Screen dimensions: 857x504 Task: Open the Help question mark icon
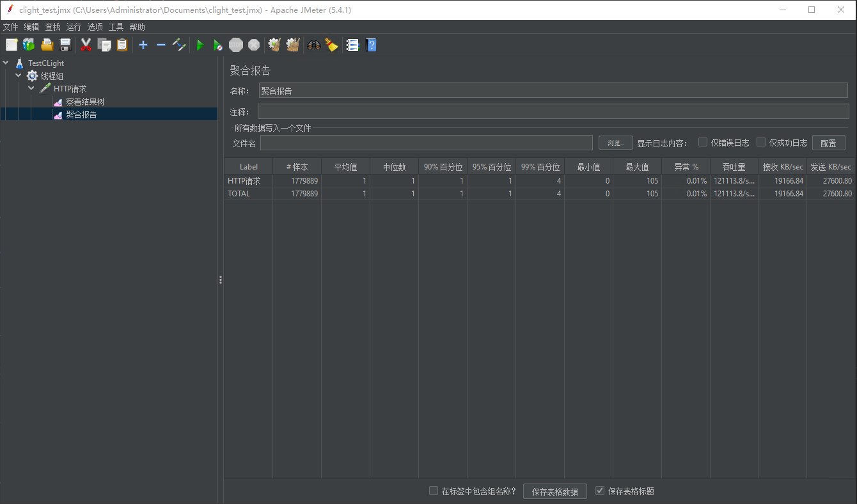pyautogui.click(x=371, y=45)
